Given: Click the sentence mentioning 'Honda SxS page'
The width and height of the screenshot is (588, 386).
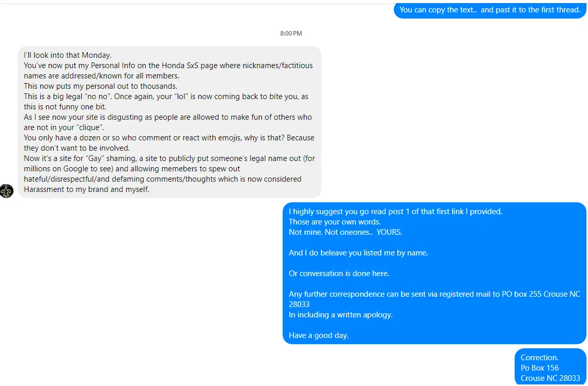Looking at the screenshot, I should tap(168, 71).
